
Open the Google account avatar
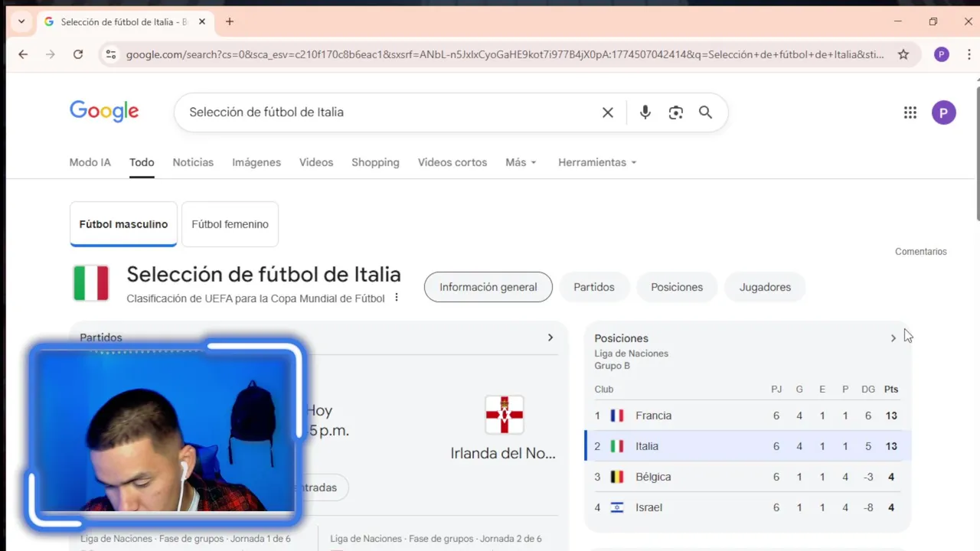coord(944,112)
